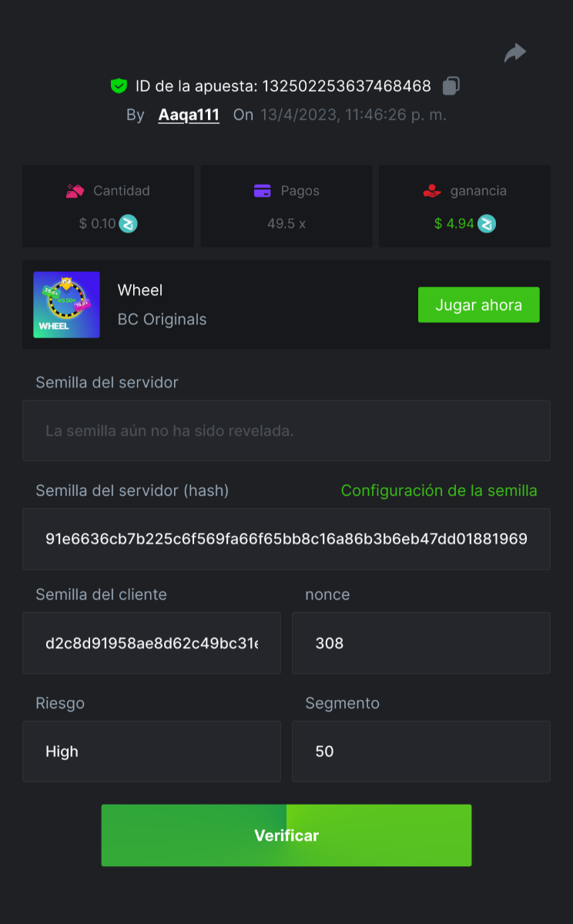
Task: Open the Wheel game thumbnail
Action: [x=66, y=305]
